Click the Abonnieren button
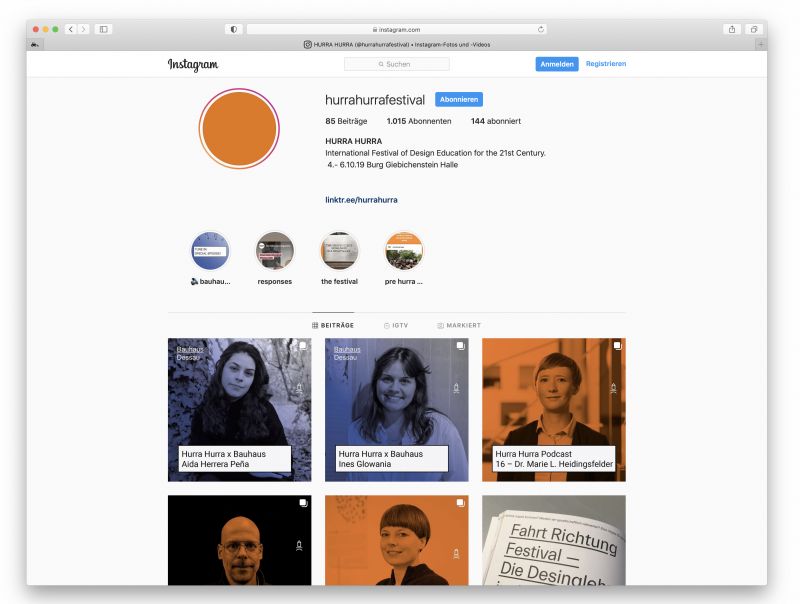This screenshot has height=604, width=800. pos(459,99)
